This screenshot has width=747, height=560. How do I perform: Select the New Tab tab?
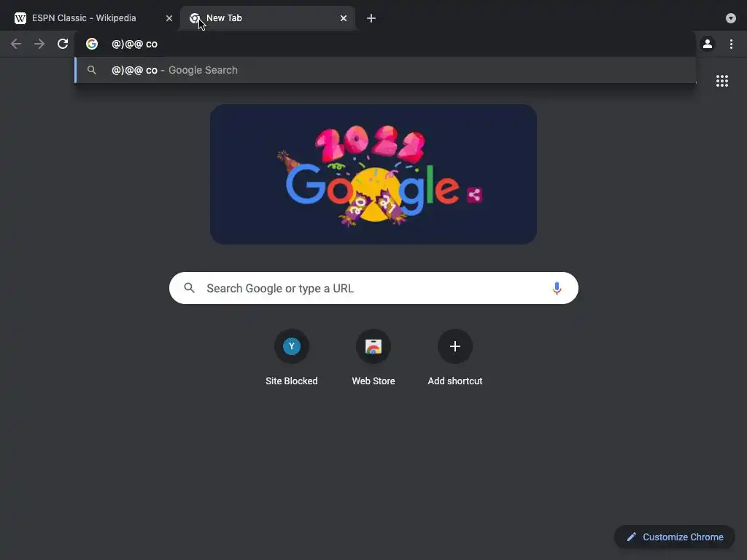coord(267,18)
